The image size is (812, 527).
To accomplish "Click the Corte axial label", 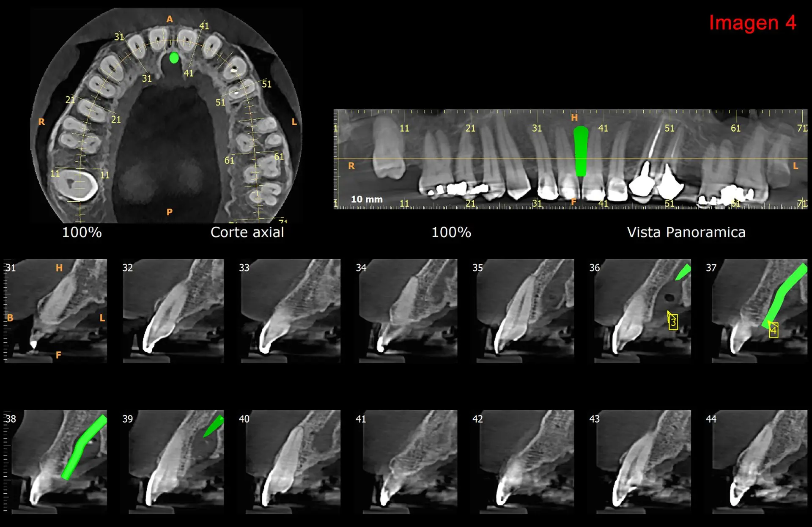I will [x=247, y=232].
